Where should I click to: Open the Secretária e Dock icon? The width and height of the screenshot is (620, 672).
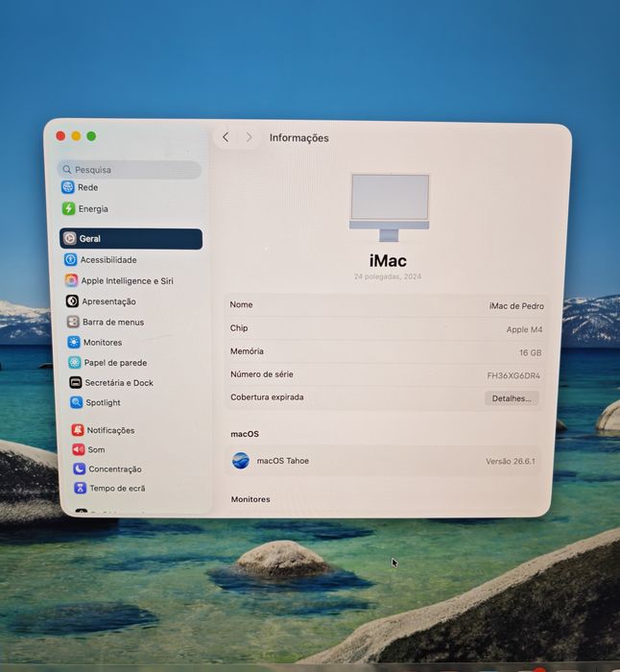(x=76, y=382)
